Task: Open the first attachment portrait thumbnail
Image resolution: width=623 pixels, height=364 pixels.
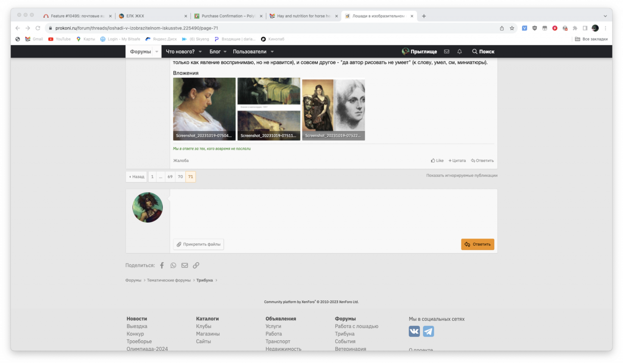Action: coord(204,105)
